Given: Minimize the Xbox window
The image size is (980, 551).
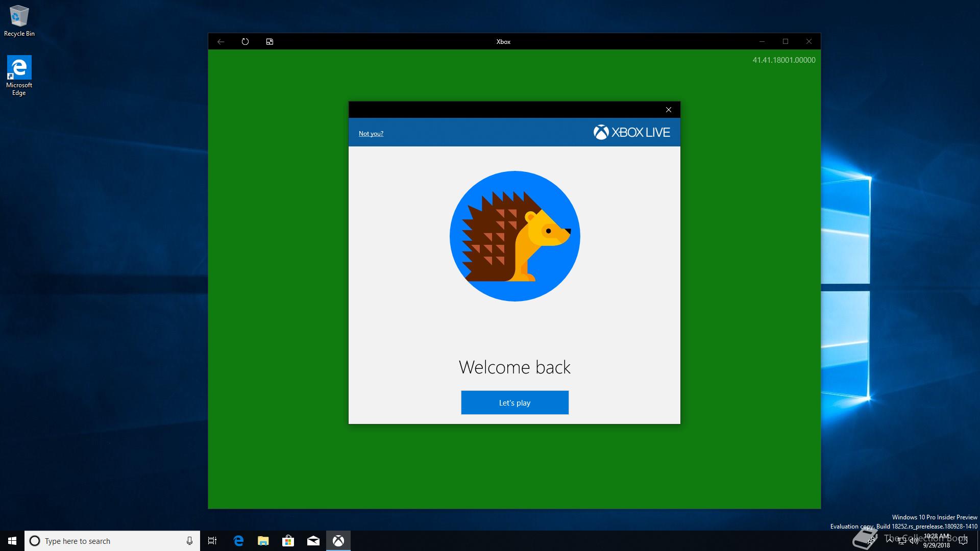Looking at the screenshot, I should (762, 42).
